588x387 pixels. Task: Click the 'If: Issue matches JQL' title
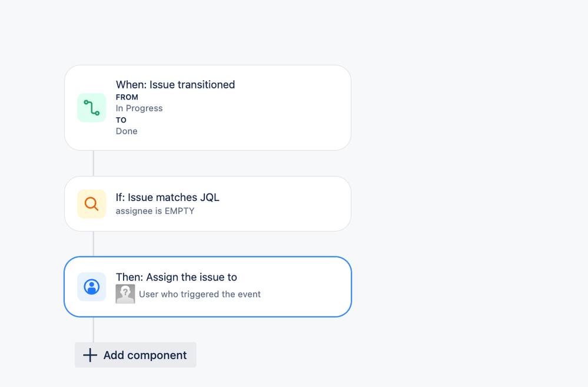pyautogui.click(x=167, y=197)
